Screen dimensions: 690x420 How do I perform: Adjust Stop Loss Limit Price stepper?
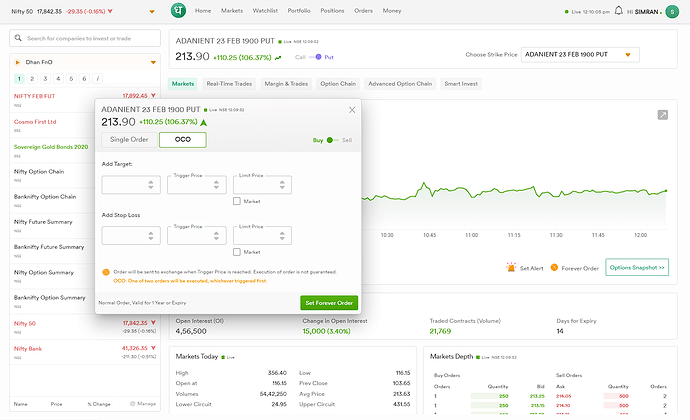tap(282, 236)
